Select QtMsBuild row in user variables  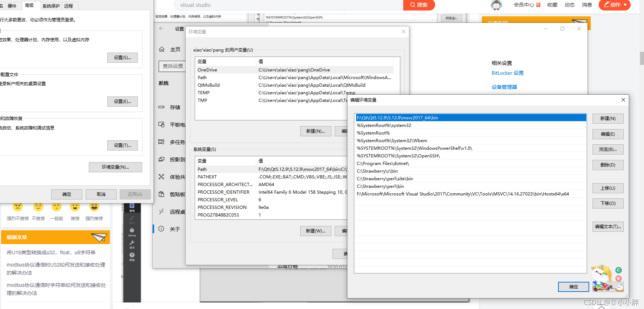(x=294, y=85)
